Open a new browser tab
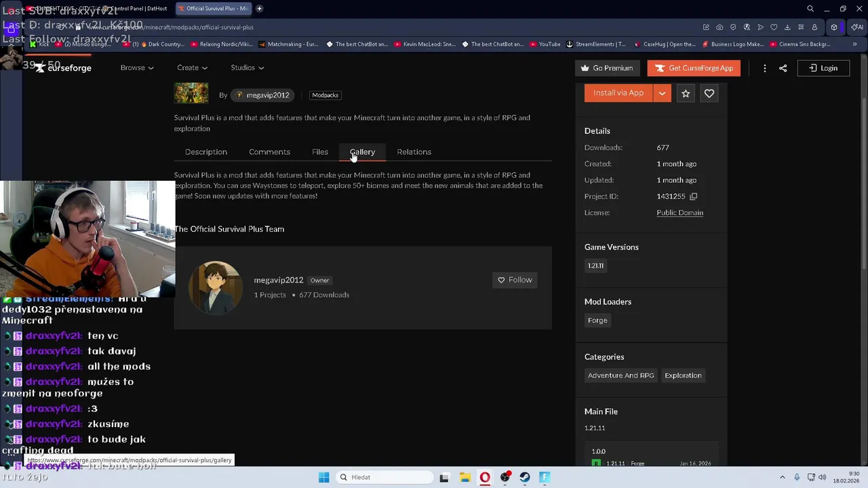The height and width of the screenshot is (488, 868). click(259, 9)
